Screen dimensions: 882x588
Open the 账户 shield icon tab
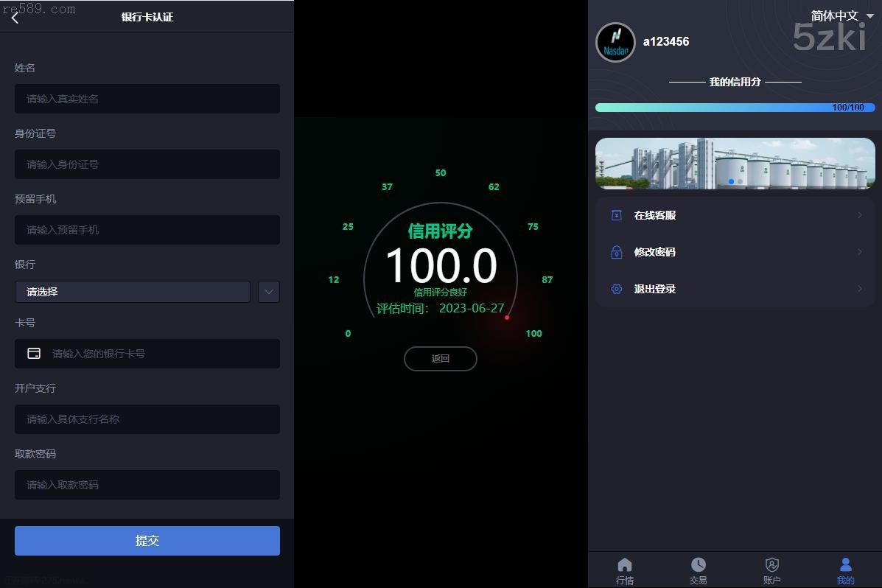(x=771, y=570)
